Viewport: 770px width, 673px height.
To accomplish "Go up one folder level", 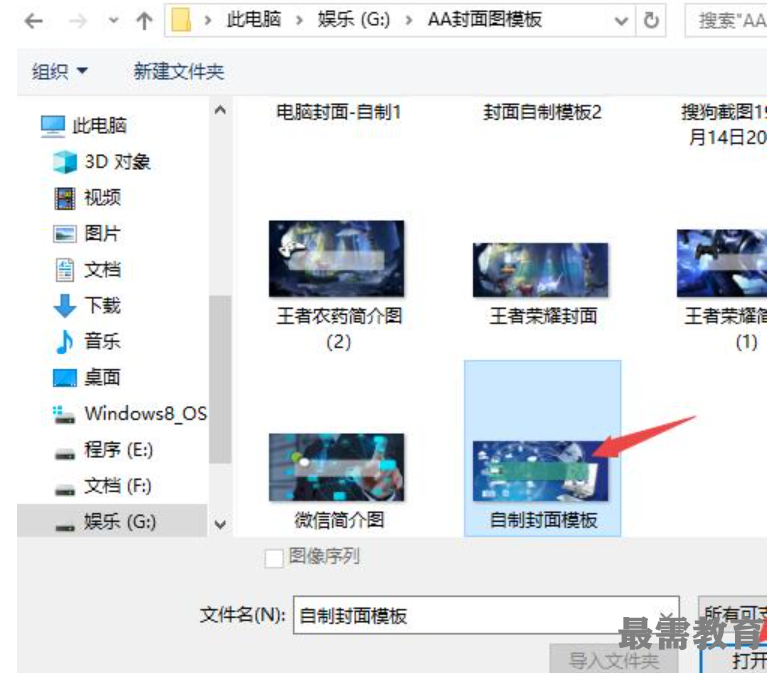I will tap(144, 21).
